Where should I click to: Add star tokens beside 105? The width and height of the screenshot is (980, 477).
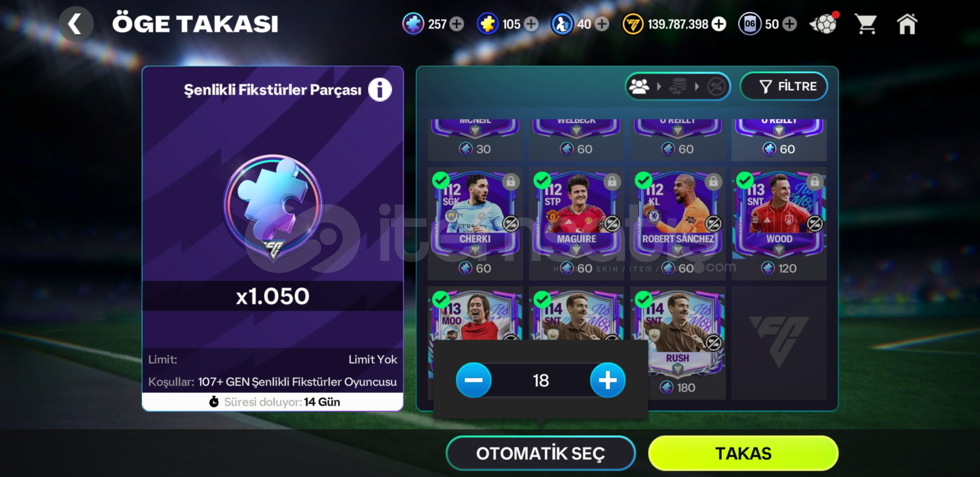tap(531, 24)
